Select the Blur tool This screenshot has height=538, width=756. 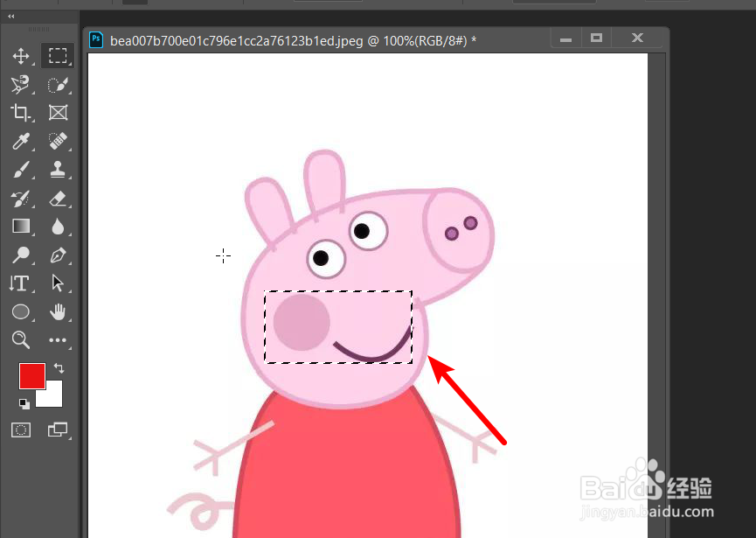[58, 227]
